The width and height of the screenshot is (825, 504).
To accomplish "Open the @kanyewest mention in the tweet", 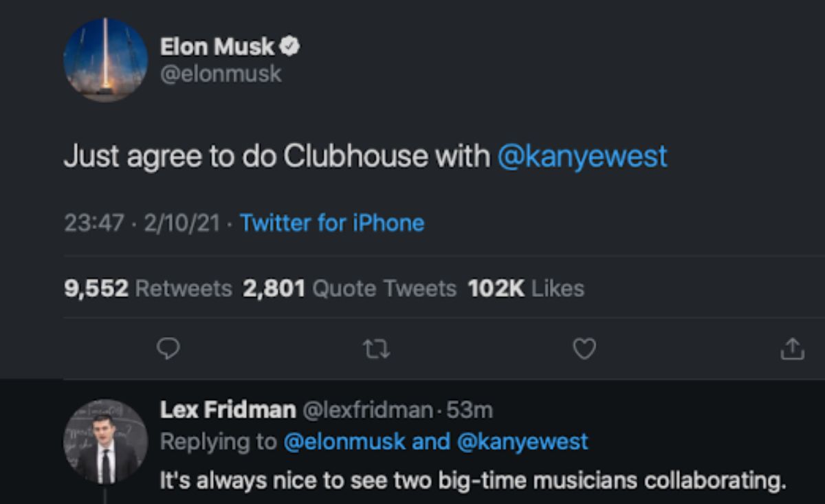I will coord(582,157).
